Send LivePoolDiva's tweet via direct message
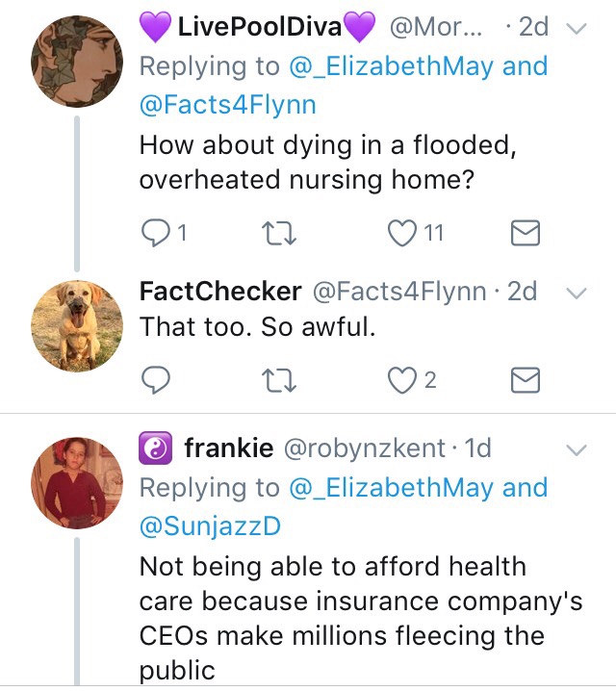This screenshot has width=616, height=691. pos(524,232)
